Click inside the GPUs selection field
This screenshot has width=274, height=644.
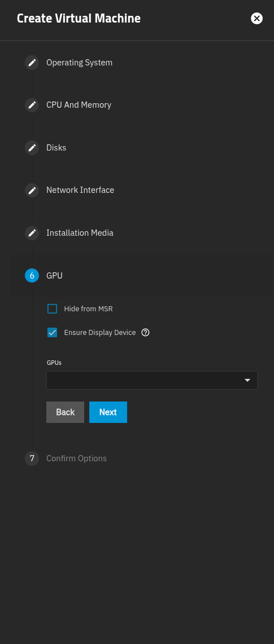coord(152,380)
